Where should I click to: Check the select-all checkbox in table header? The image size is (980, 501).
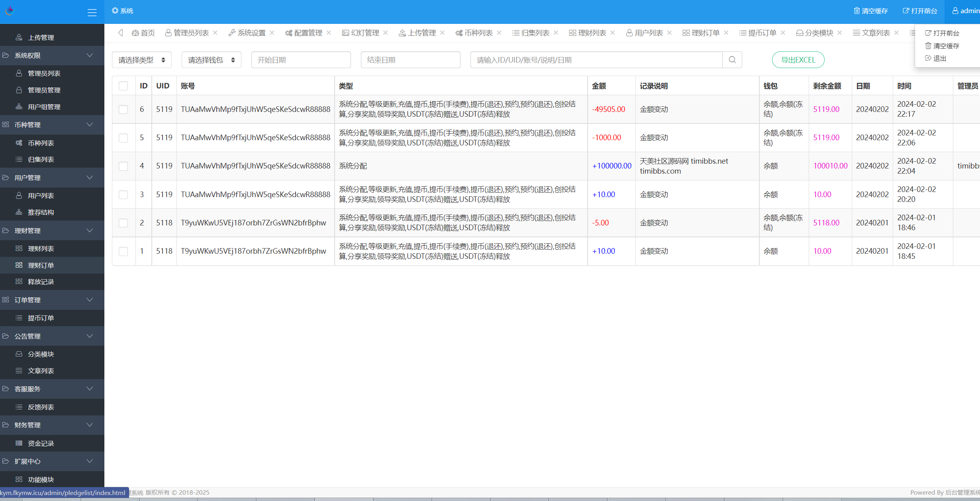click(x=123, y=86)
